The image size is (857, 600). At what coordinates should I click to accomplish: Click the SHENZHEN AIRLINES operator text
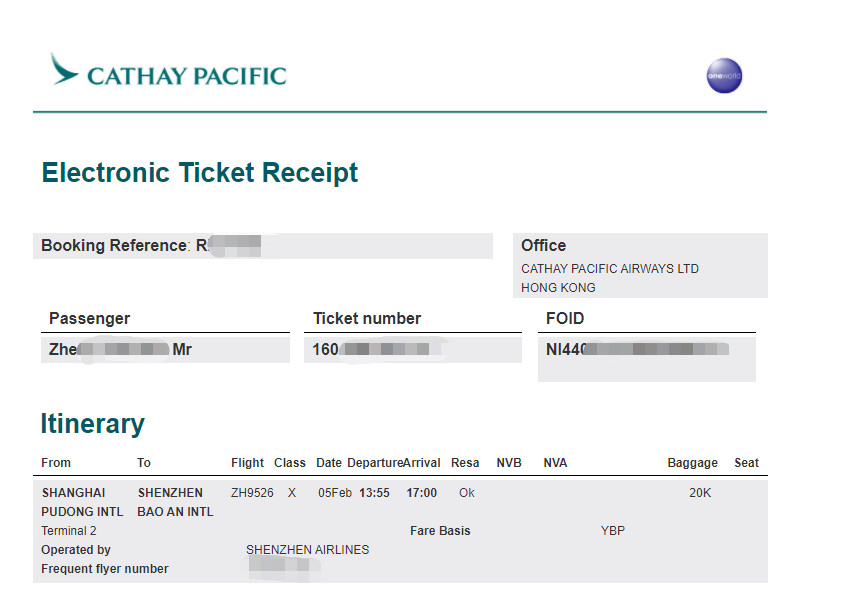pyautogui.click(x=307, y=550)
